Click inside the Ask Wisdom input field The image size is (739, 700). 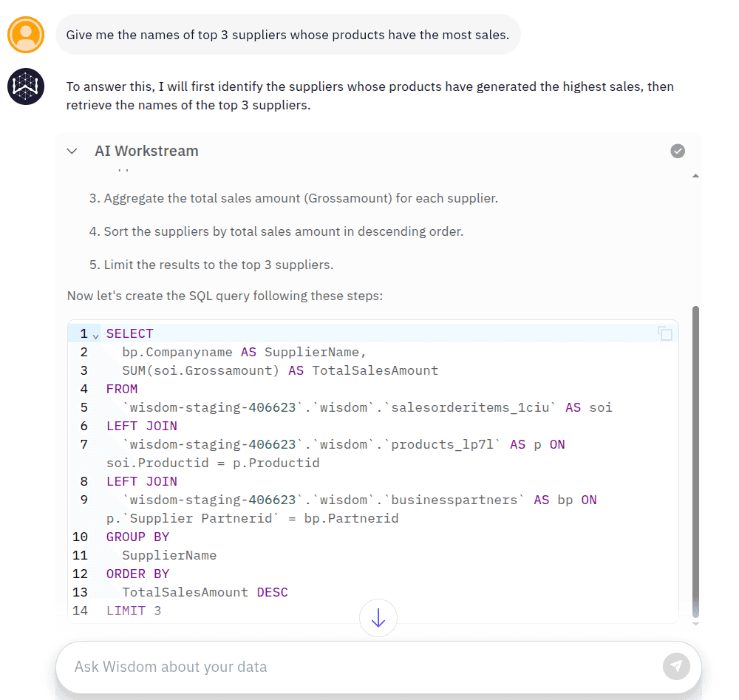(296, 666)
